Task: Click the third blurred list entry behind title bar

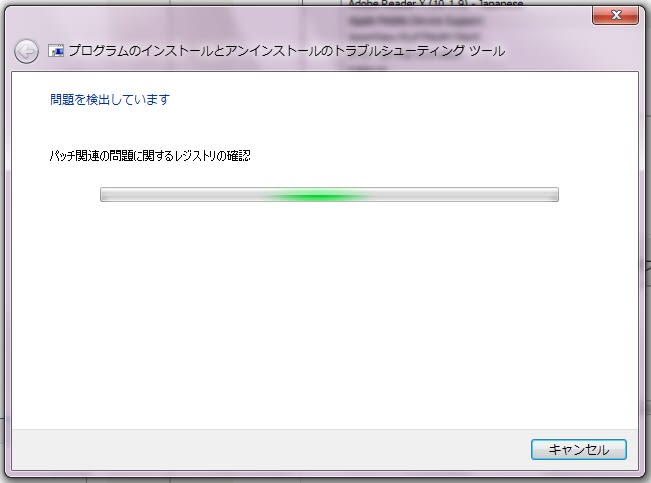Action: 414,36
